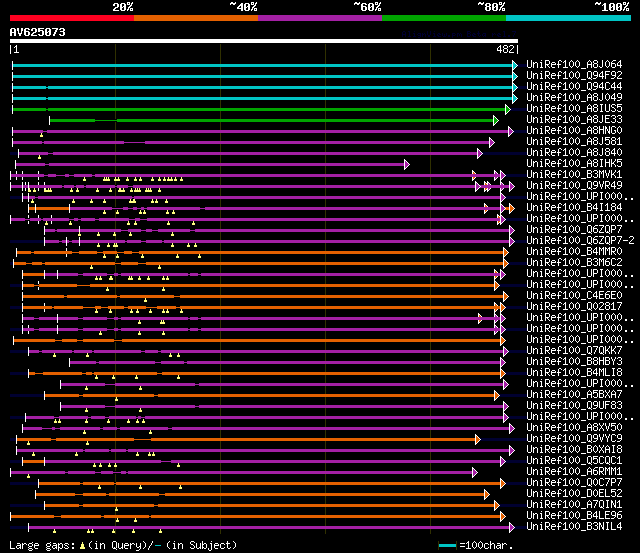Image resolution: width=640 pixels, height=553 pixels.
Task: Click the UniRef100_Q9UF83 label
Action: pos(574,406)
